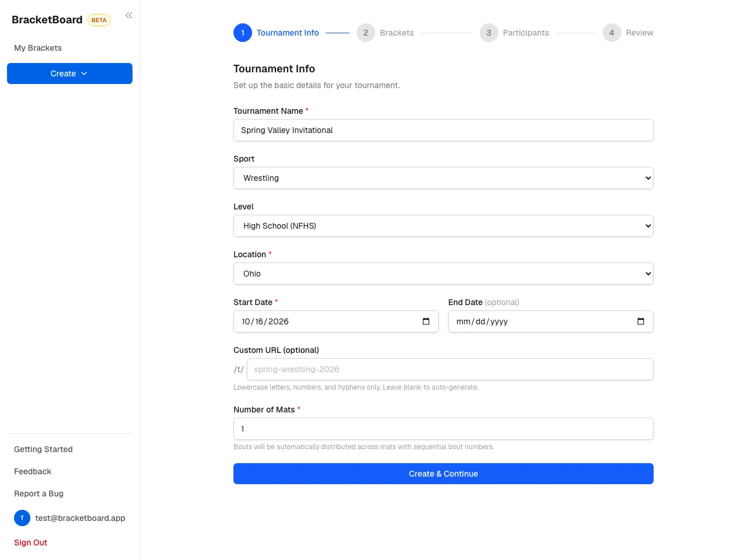Click the Bouts distribution helper text

pos(364,447)
